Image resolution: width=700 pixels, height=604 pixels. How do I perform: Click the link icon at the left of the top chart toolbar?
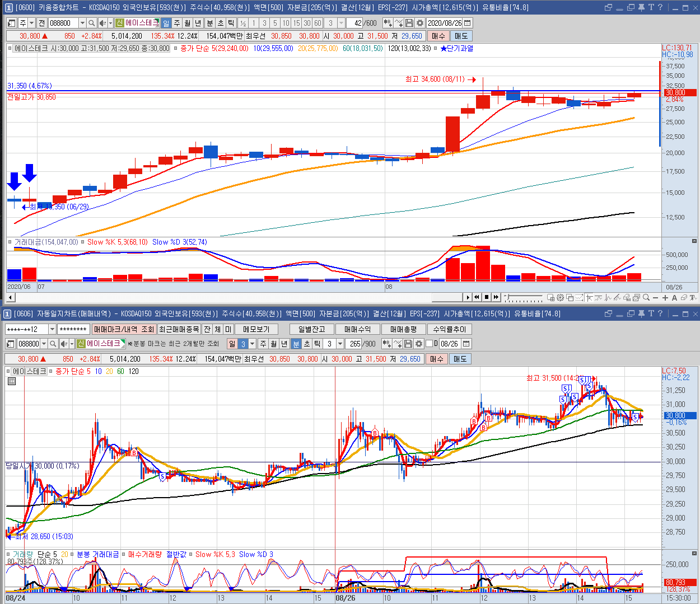(x=11, y=23)
